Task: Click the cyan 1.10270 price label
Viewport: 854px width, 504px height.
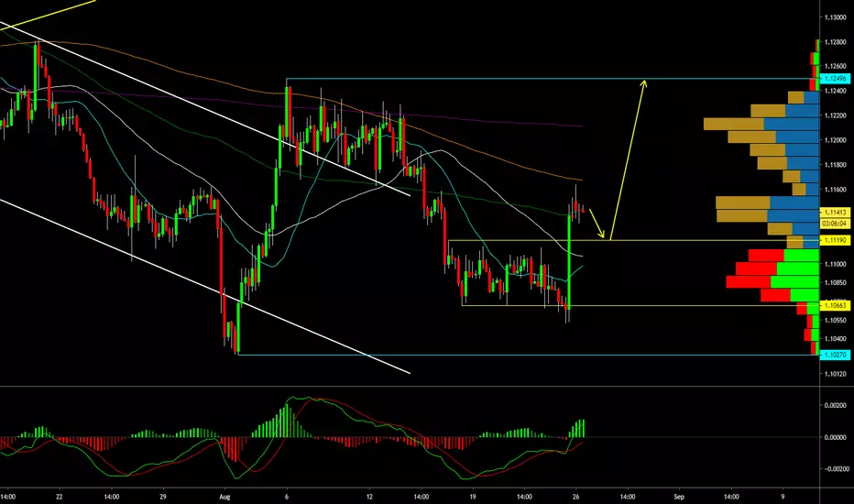Action: click(x=835, y=355)
